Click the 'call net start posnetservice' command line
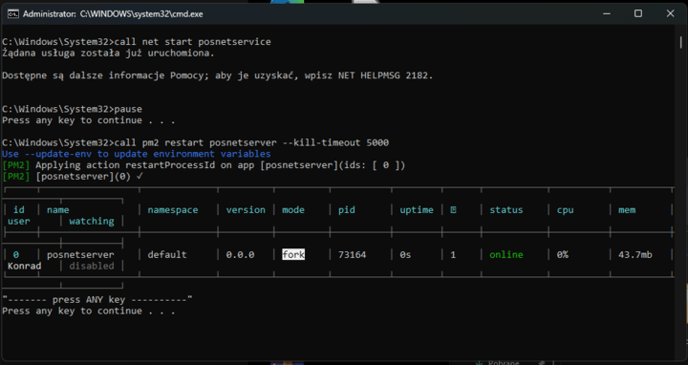The image size is (688, 365). (136, 42)
